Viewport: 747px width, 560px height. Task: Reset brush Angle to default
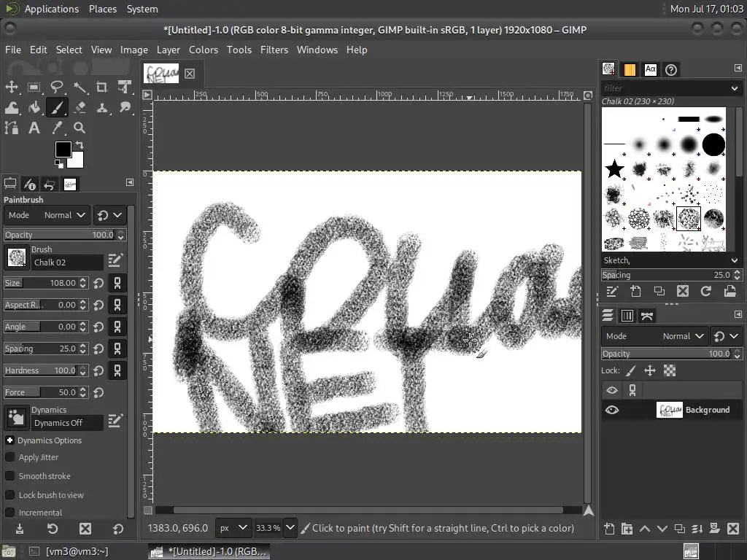98,327
